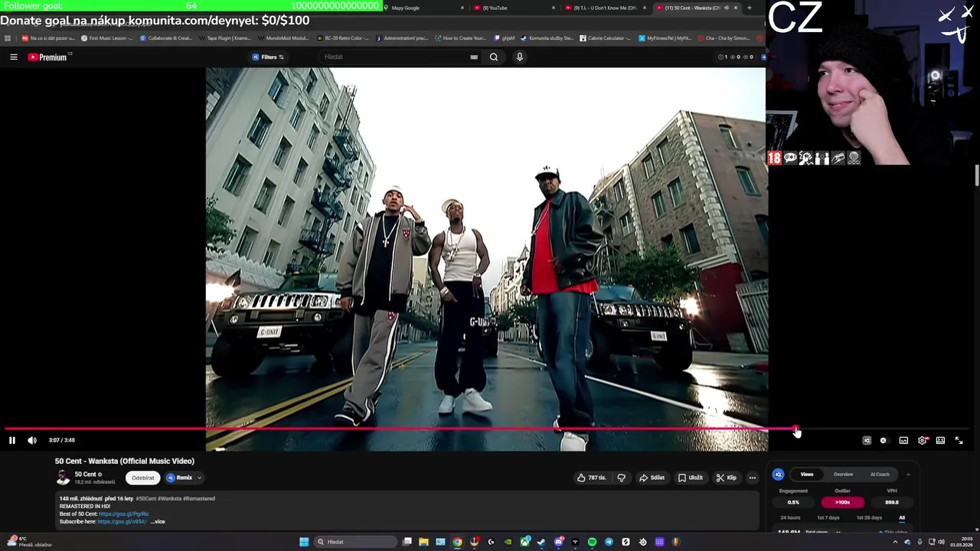This screenshot has width=980, height=551.
Task: Go to YouTube Premium home logo
Action: (x=49, y=57)
